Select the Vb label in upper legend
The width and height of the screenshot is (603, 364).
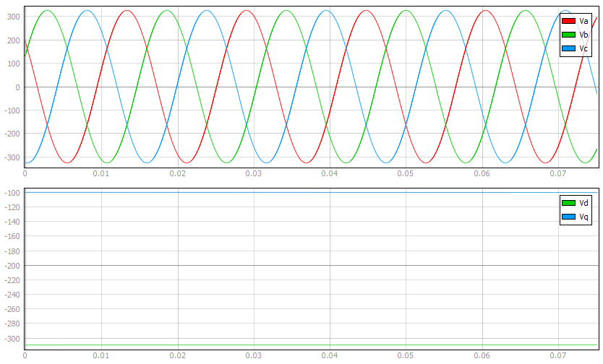pos(584,35)
